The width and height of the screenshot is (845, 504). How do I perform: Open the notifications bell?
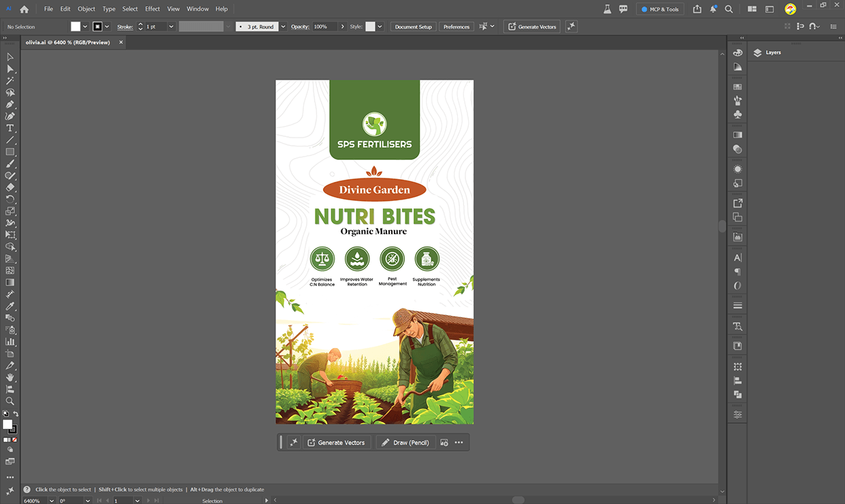(713, 9)
